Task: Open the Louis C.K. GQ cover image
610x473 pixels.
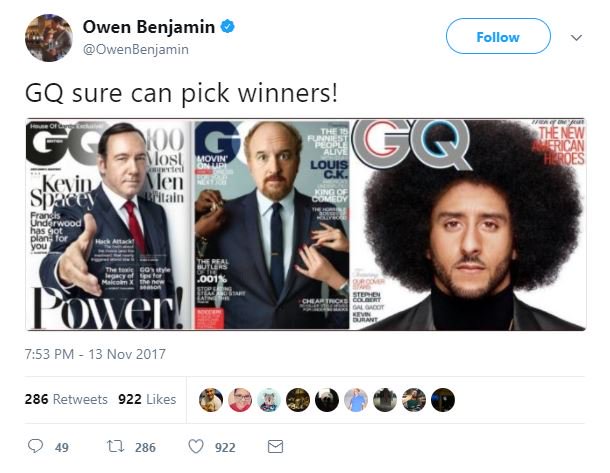Action: click(x=272, y=225)
